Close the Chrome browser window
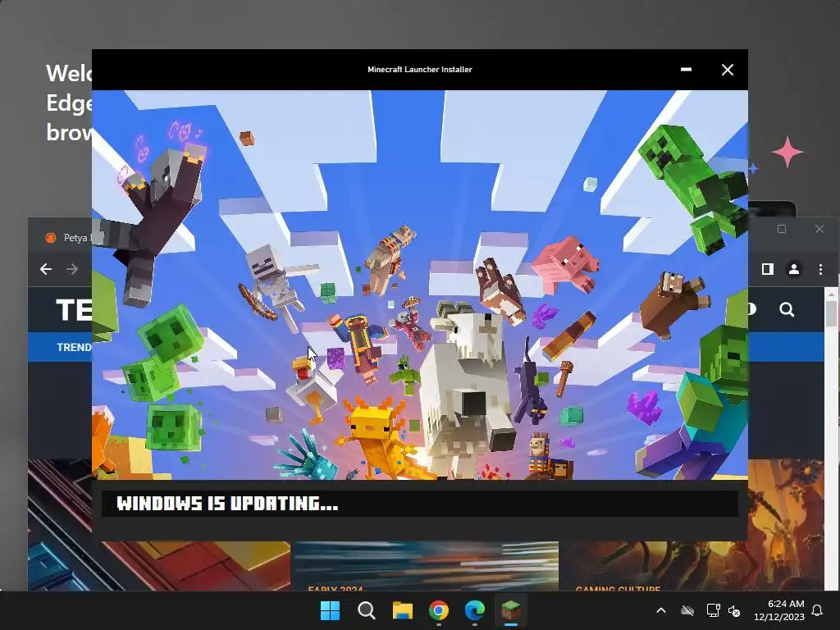The width and height of the screenshot is (840, 630). [x=819, y=230]
